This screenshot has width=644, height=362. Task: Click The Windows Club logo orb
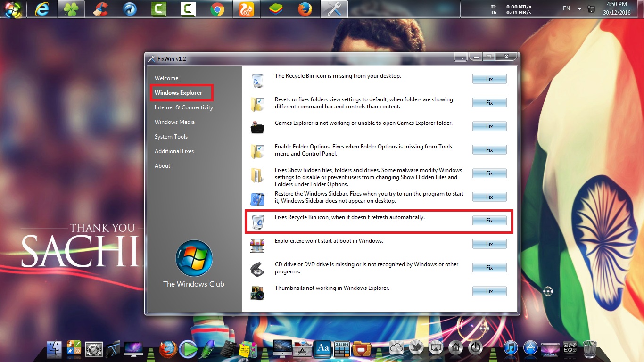coord(194,258)
